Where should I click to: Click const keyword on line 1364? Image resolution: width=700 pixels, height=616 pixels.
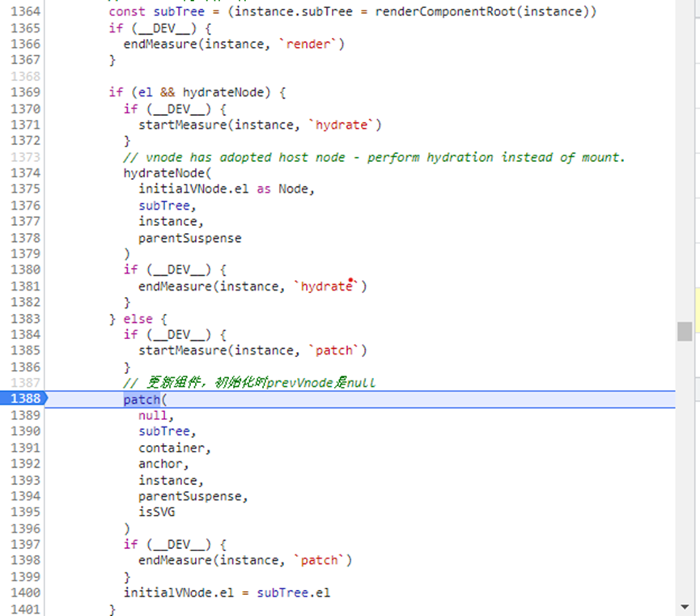(x=127, y=11)
